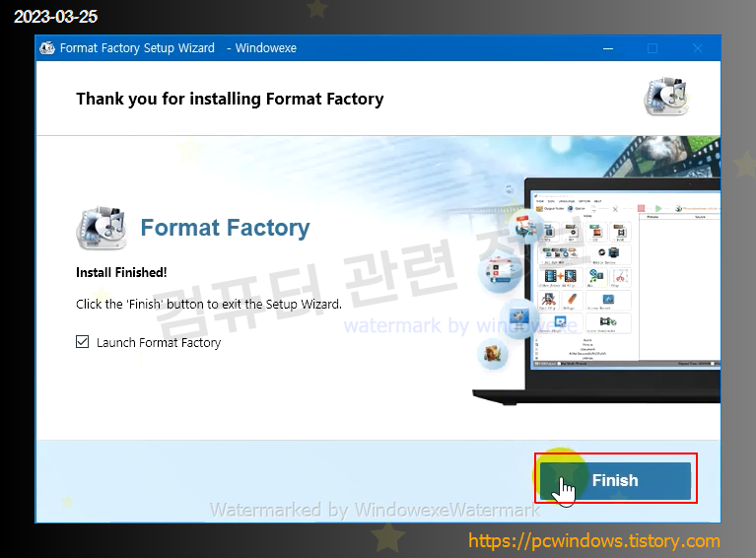
Task: Click the Finish button
Action: coord(615,480)
